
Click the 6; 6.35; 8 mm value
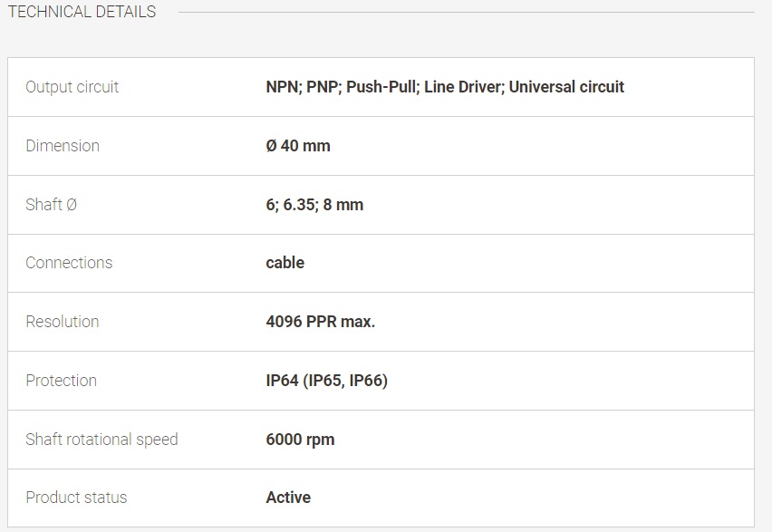click(314, 205)
